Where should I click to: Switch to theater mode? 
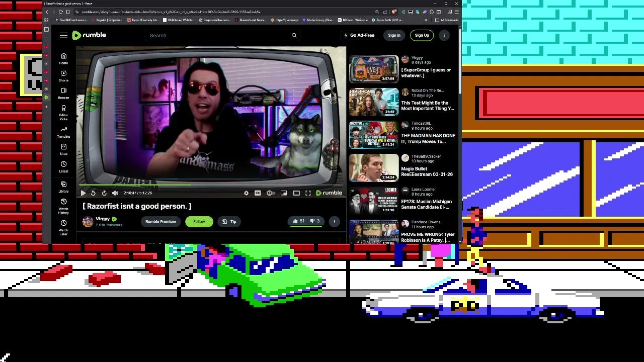click(x=296, y=193)
